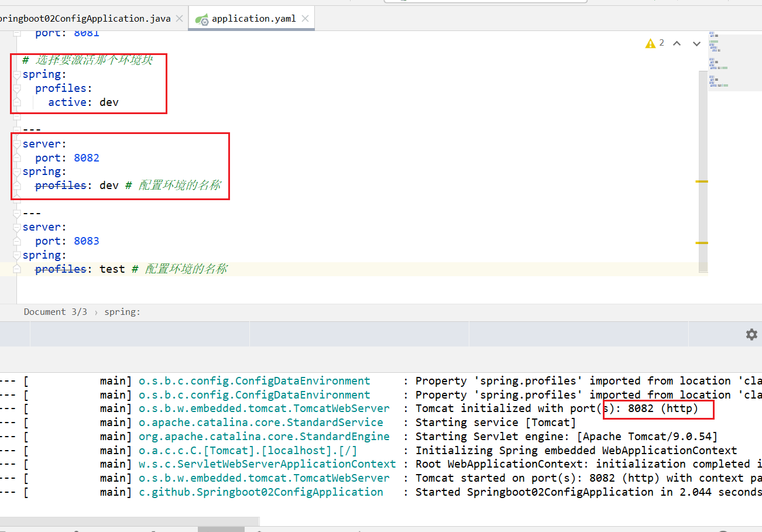Collapse the spring block in the test profile
This screenshot has width=762, height=532.
click(x=16, y=255)
